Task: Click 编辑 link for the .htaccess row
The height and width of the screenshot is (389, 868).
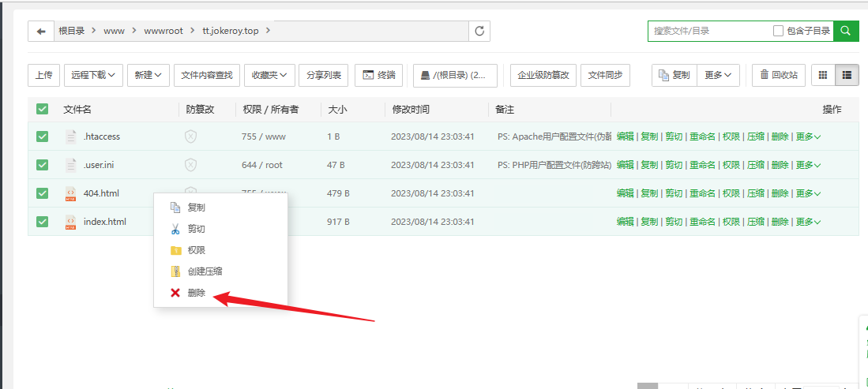Action: pyautogui.click(x=625, y=137)
